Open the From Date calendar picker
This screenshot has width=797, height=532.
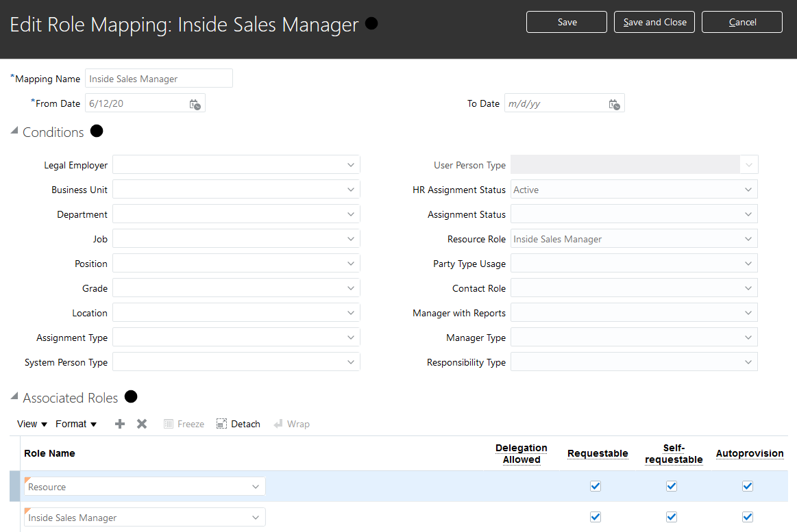click(x=195, y=104)
